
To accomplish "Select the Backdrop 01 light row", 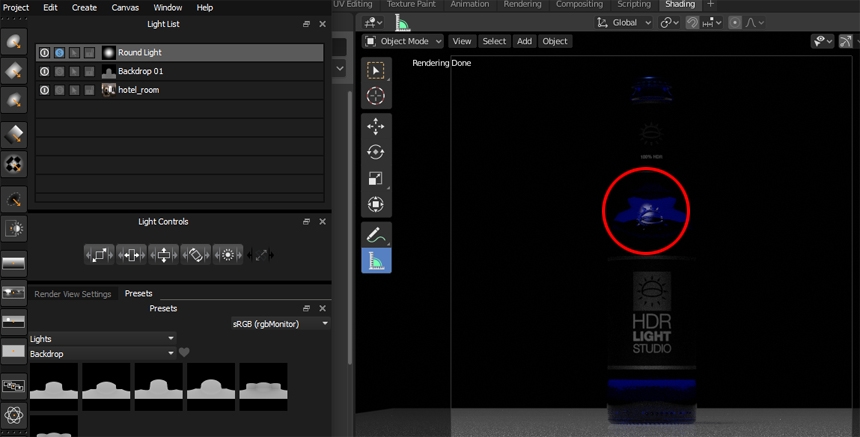I will coord(180,71).
